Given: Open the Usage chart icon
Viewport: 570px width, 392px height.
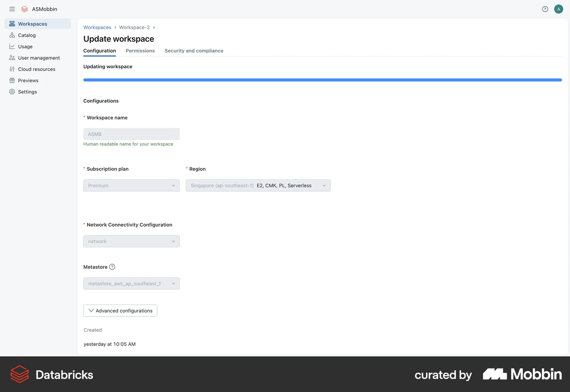Looking at the screenshot, I should click(12, 46).
